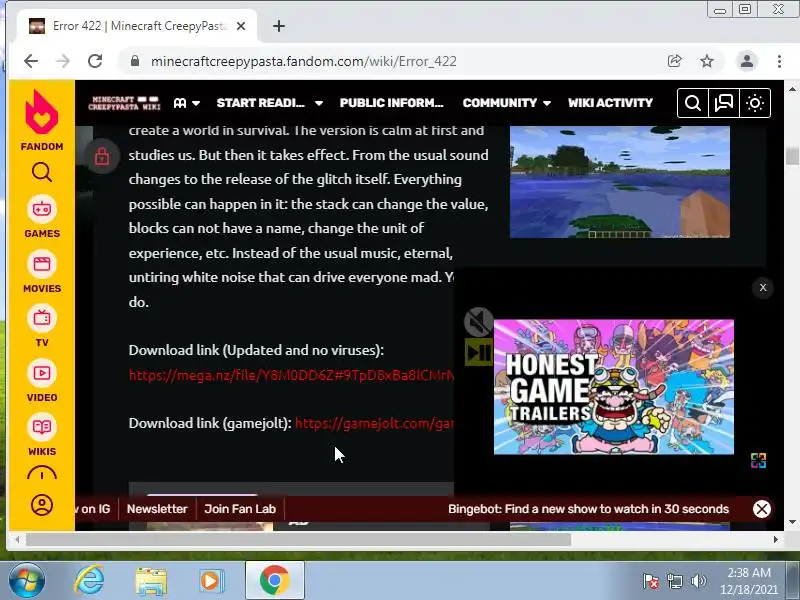Viewport: 800px width, 600px height.
Task: Follow the mega.nz download link
Action: click(x=291, y=375)
